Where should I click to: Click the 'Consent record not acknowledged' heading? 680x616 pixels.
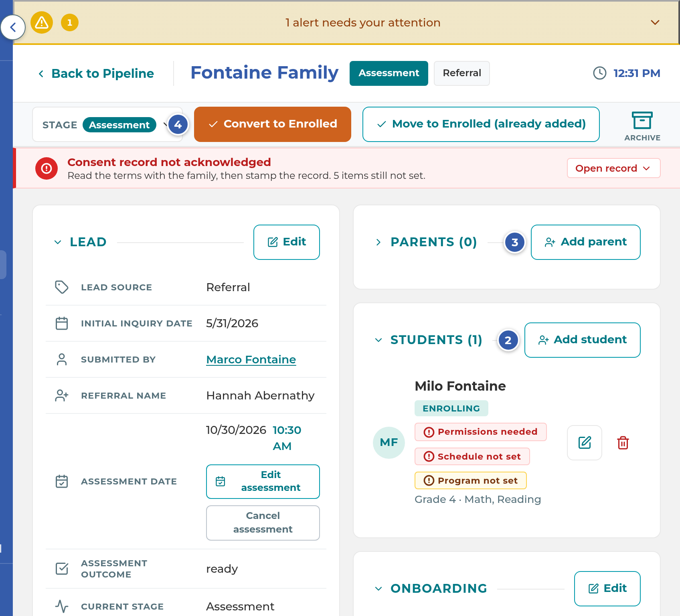pyautogui.click(x=169, y=162)
